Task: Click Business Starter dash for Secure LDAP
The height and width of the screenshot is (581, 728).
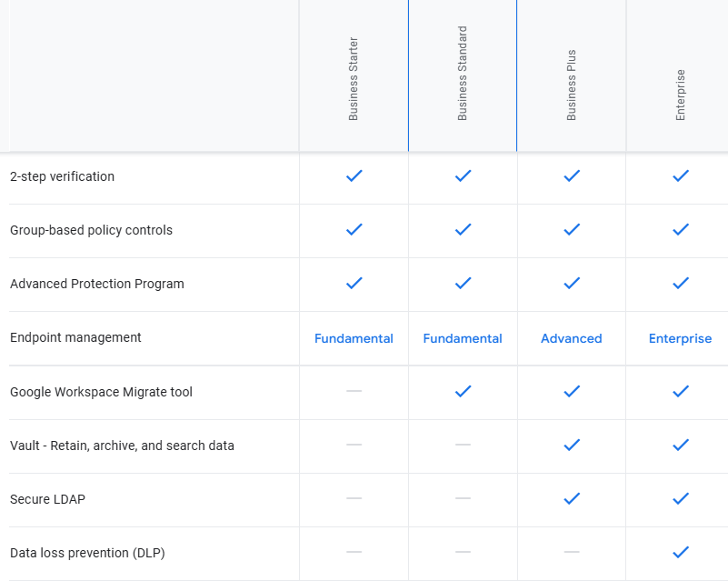Action: click(x=354, y=499)
